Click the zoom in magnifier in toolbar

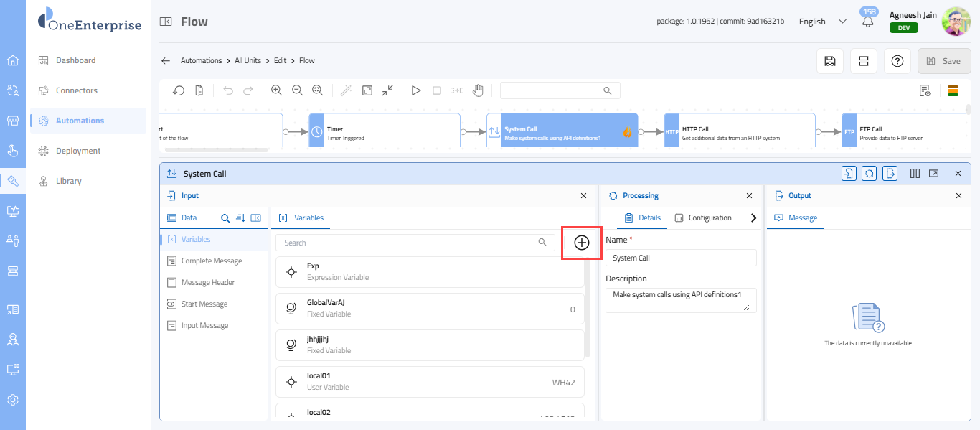[x=276, y=90]
